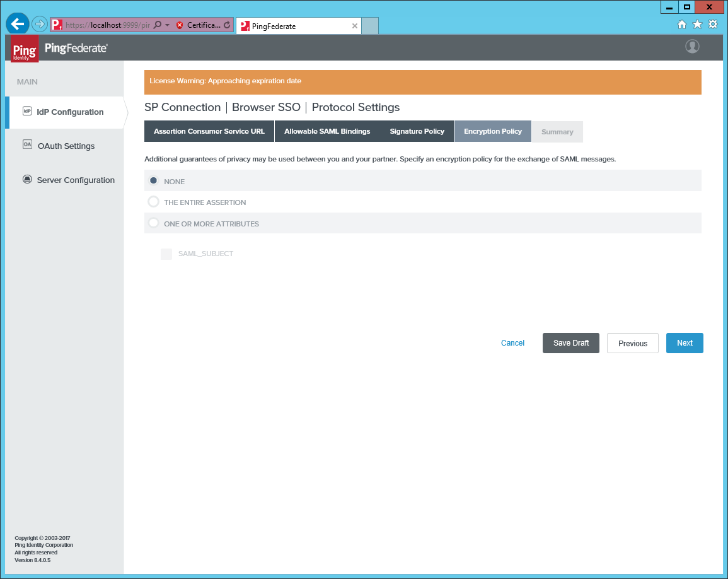Viewport: 728px width, 579px height.
Task: Open favorites star icon
Action: tap(697, 24)
